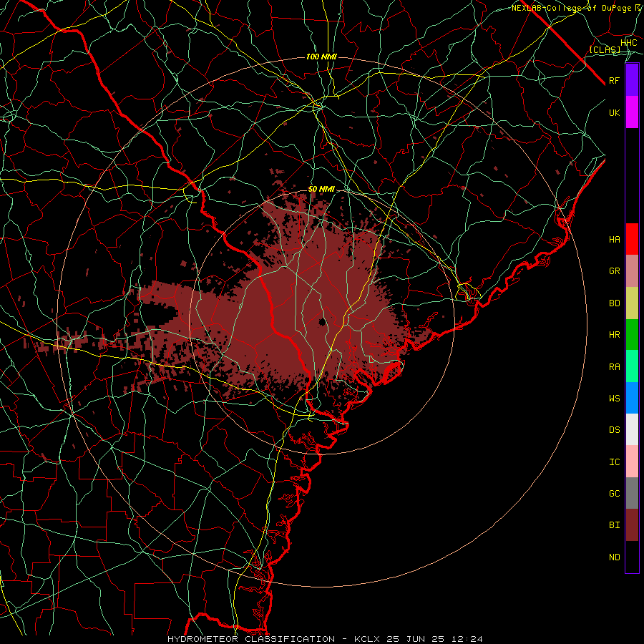Viewport: 644px width, 644px height.
Task: Click the 50 NMI range ring label
Action: (321, 189)
